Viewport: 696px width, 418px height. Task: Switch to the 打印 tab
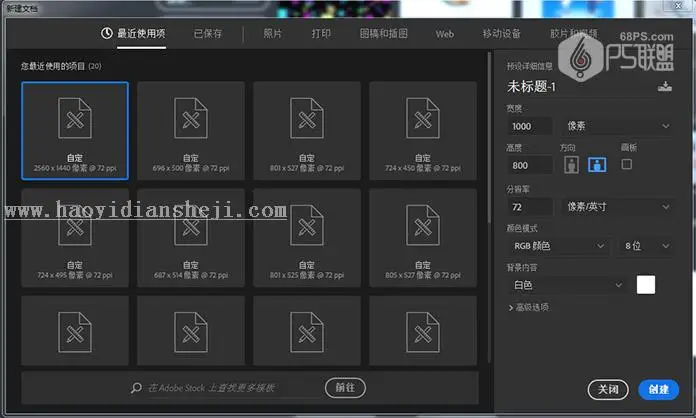coord(321,34)
